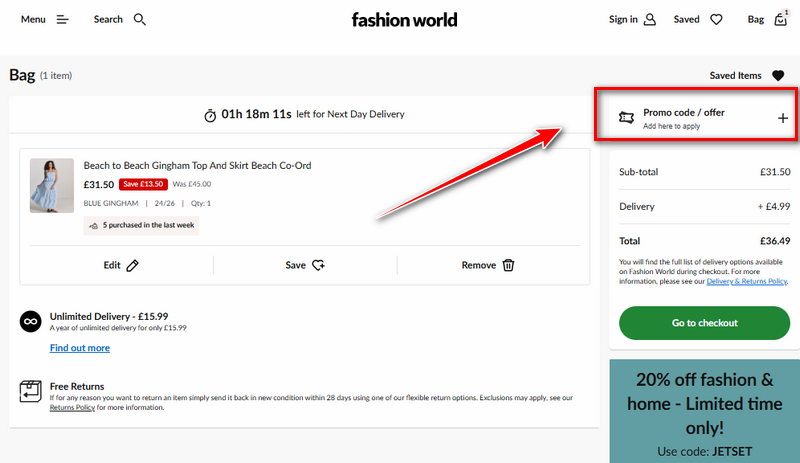Click the Free Returns heading
This screenshot has height=463, width=800.
(x=77, y=386)
